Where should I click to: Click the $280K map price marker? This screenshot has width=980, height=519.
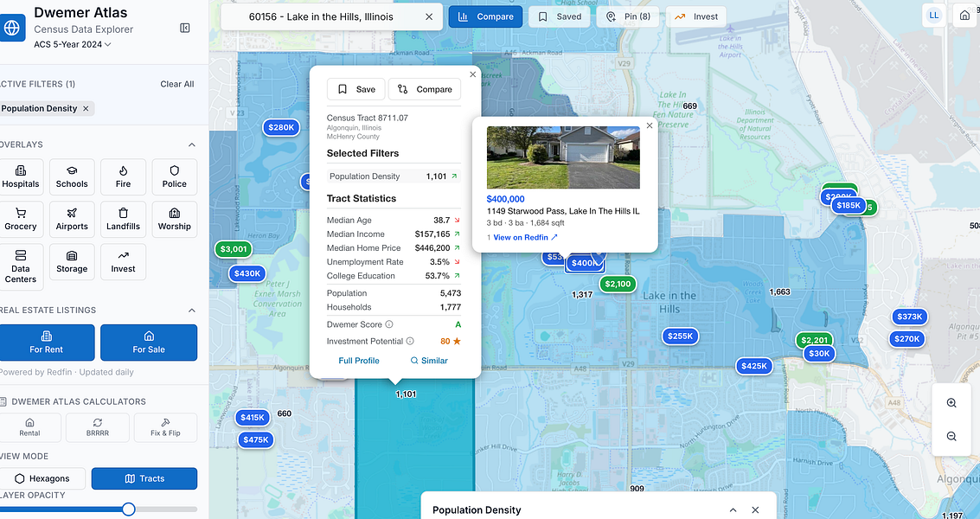click(x=281, y=127)
